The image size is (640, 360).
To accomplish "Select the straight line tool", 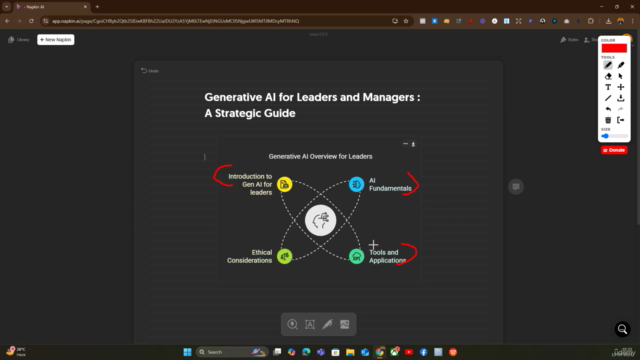I will pos(608,98).
